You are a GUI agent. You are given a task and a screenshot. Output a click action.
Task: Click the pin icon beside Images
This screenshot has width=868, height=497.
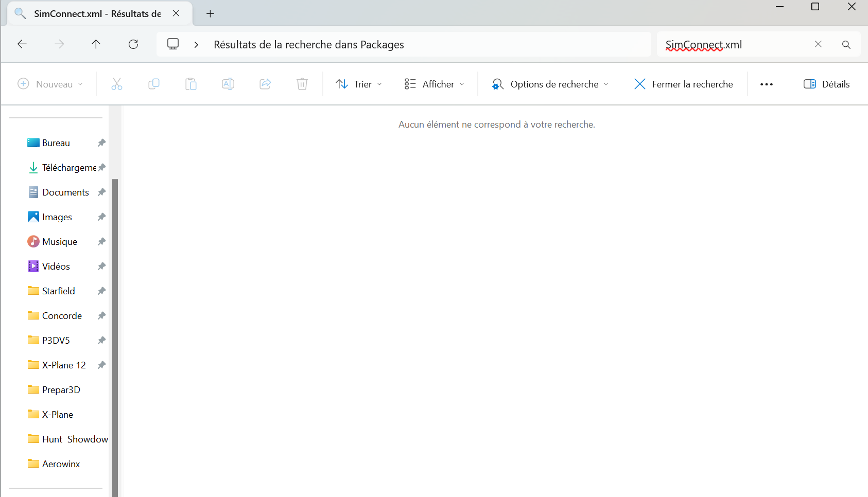pos(102,217)
